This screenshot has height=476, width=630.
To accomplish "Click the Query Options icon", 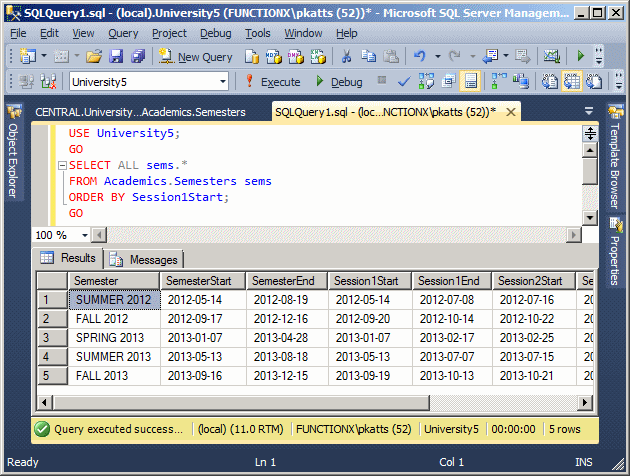I will [x=448, y=82].
